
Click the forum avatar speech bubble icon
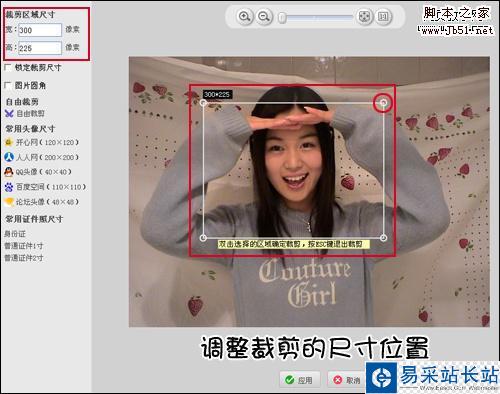coord(9,202)
